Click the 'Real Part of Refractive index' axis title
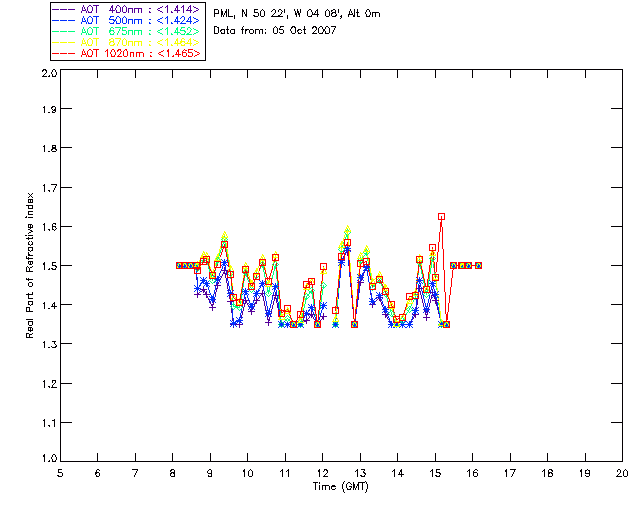Image resolution: width=640 pixels, height=512 pixels. pyautogui.click(x=29, y=265)
